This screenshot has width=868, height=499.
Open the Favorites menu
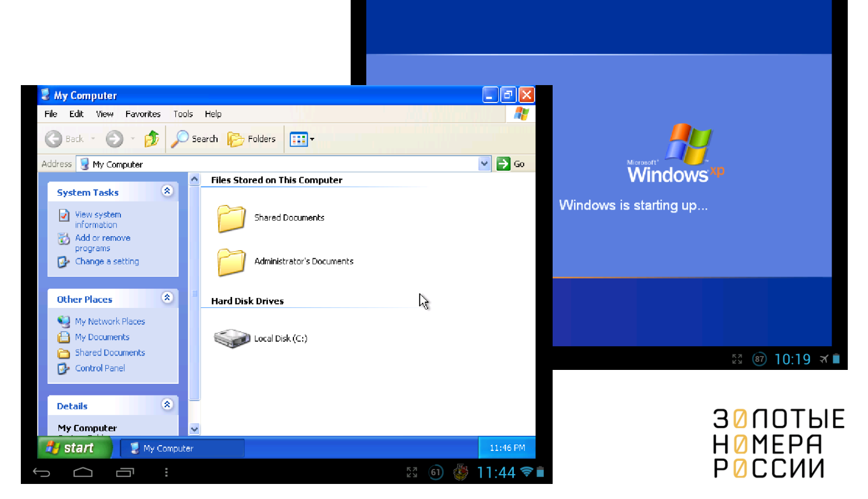point(143,114)
